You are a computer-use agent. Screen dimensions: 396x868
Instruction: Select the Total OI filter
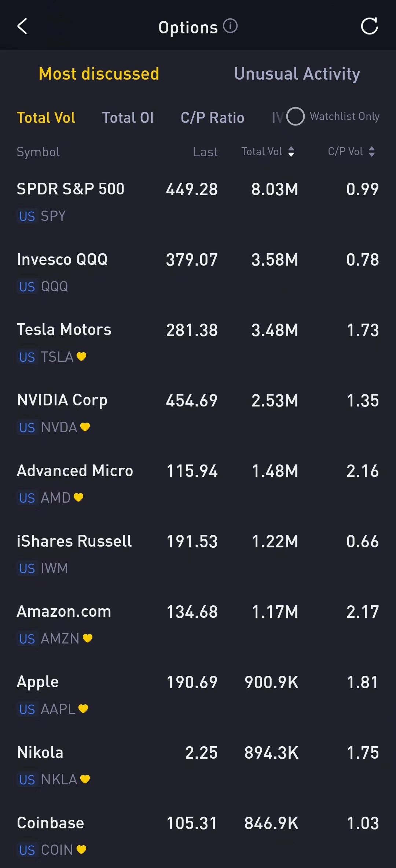128,118
